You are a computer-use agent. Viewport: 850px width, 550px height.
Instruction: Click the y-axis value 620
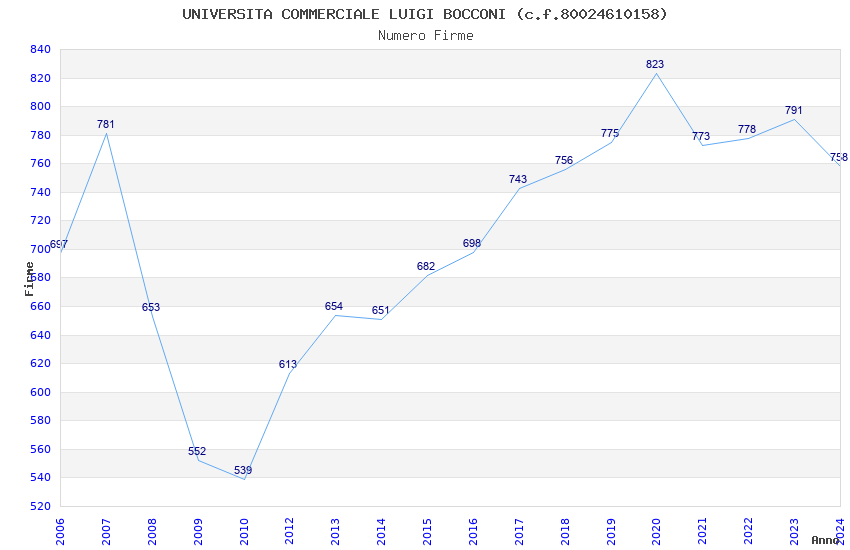41,363
